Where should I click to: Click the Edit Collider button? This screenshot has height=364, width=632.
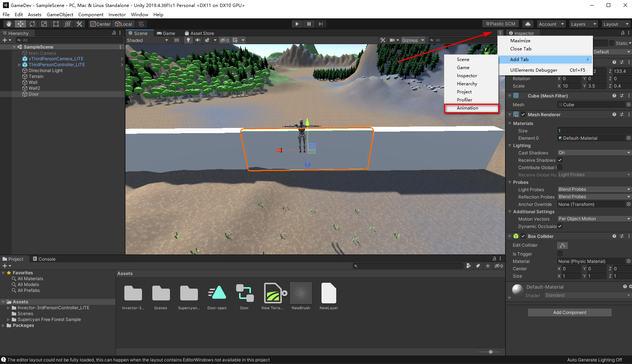(x=562, y=245)
